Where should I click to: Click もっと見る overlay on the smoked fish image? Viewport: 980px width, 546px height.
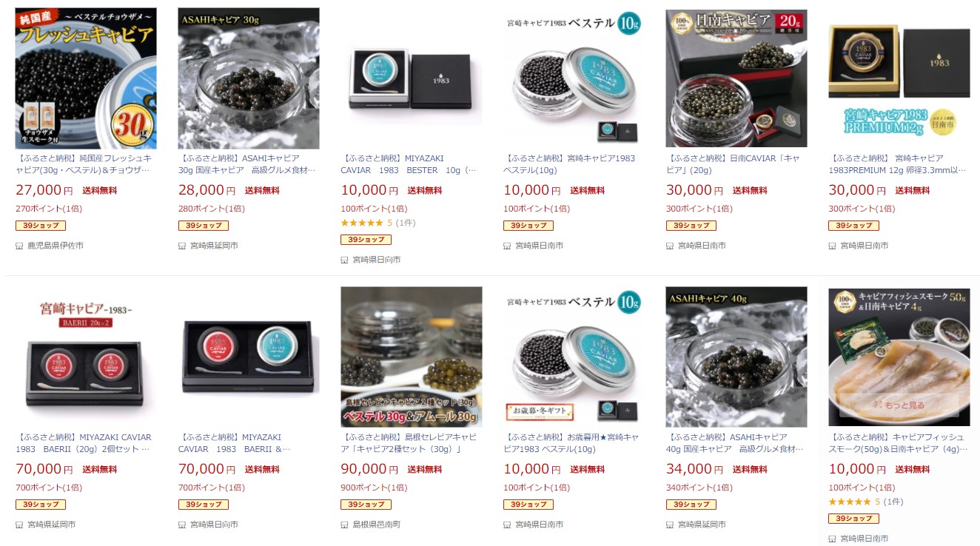point(899,405)
